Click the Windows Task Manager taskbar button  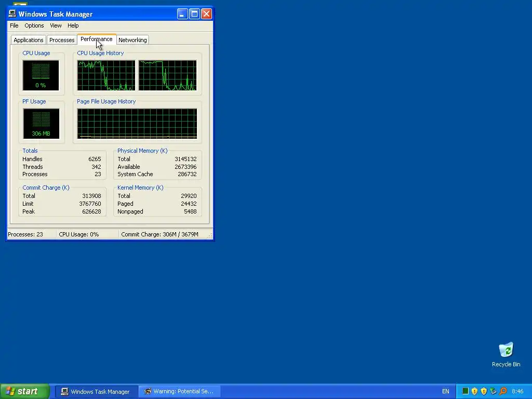(x=96, y=392)
